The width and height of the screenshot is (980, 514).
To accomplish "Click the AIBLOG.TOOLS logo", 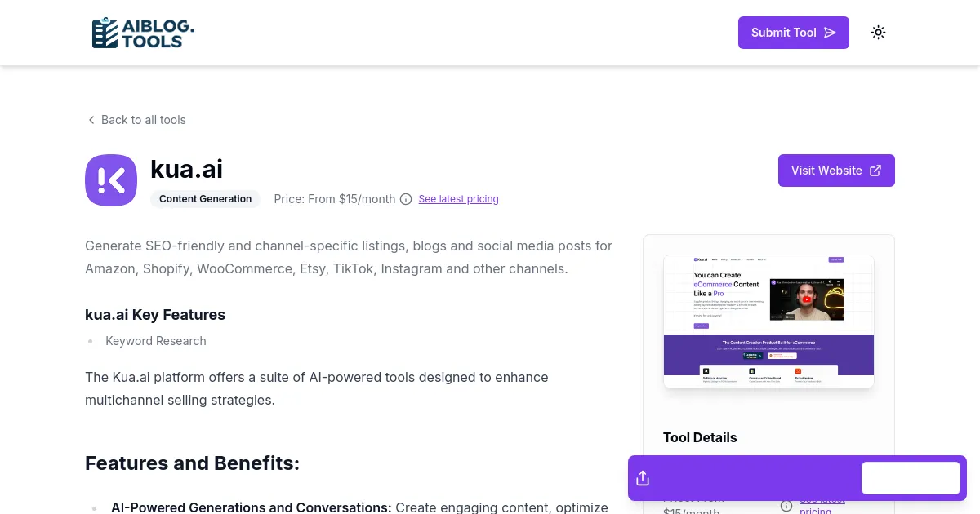I will (x=143, y=33).
